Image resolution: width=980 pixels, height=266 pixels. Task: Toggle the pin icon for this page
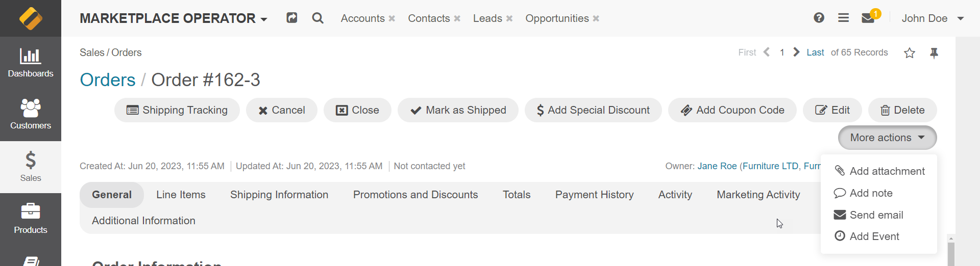(x=934, y=53)
